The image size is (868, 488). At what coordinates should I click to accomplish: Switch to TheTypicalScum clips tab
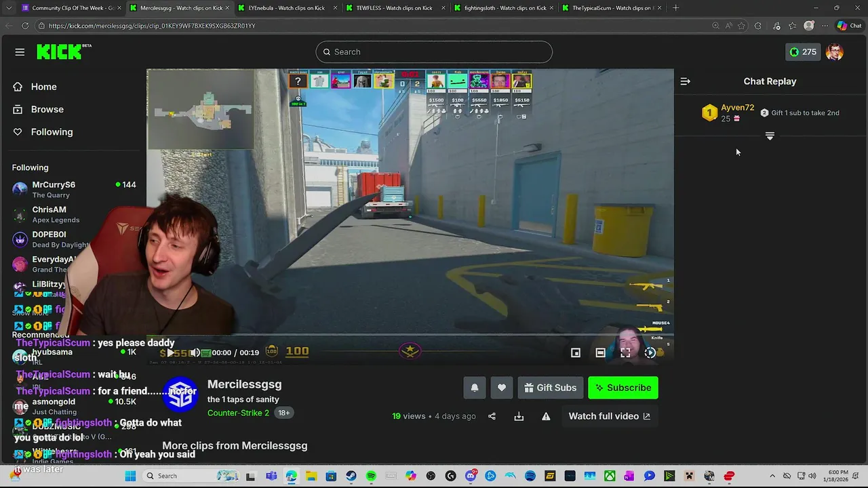pyautogui.click(x=612, y=8)
